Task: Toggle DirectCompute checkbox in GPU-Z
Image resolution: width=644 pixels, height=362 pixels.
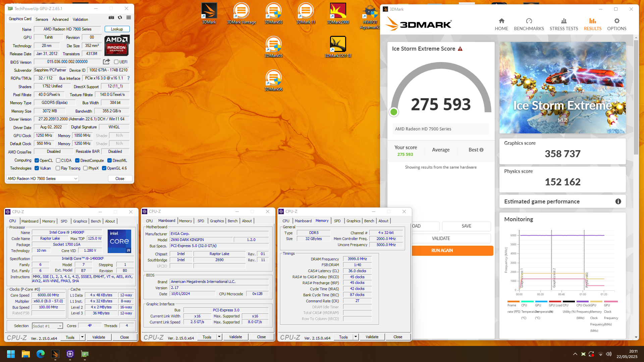Action: (77, 161)
